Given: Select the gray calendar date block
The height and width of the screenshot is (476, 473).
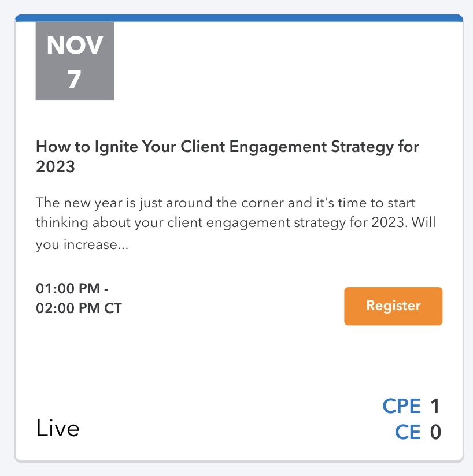Looking at the screenshot, I should click(75, 61).
